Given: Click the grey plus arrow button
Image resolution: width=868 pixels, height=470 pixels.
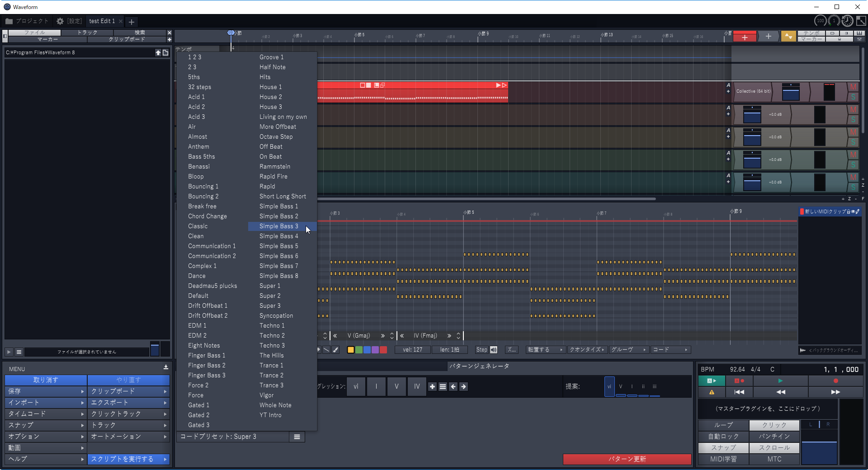Looking at the screenshot, I should click(768, 36).
